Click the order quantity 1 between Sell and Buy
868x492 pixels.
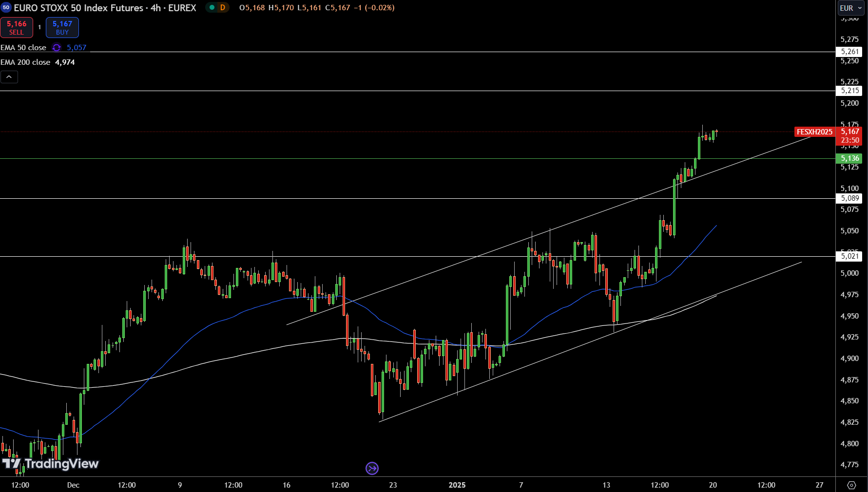point(39,27)
